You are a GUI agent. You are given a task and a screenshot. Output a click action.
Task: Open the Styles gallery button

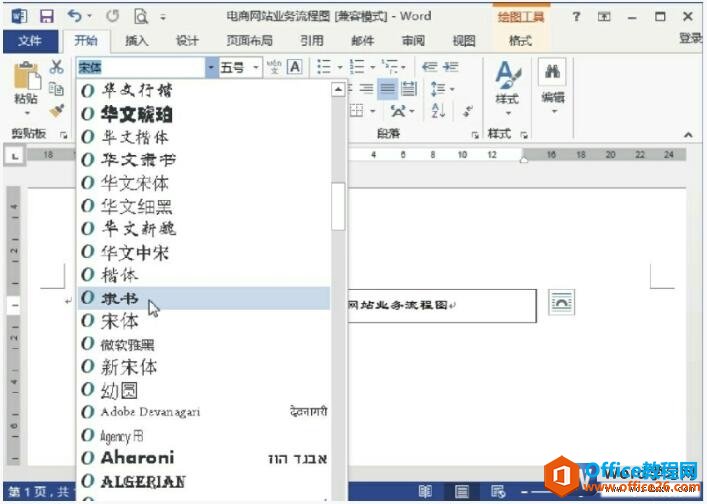click(x=508, y=88)
